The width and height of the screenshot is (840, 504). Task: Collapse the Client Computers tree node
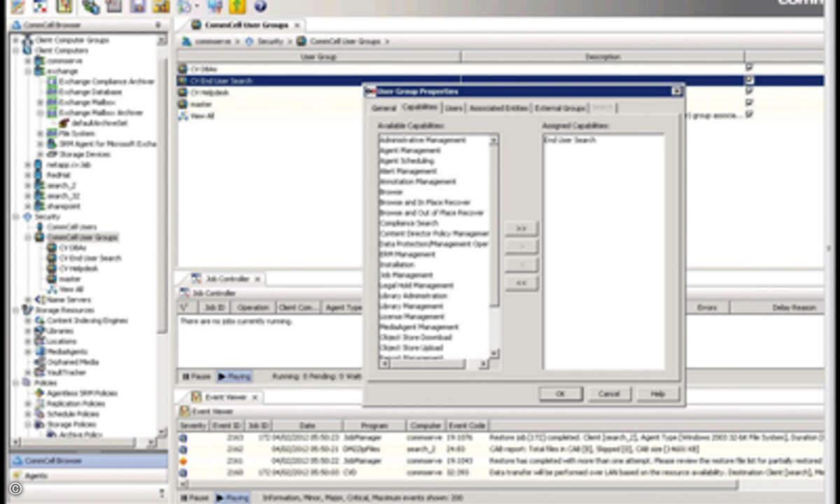[x=17, y=51]
